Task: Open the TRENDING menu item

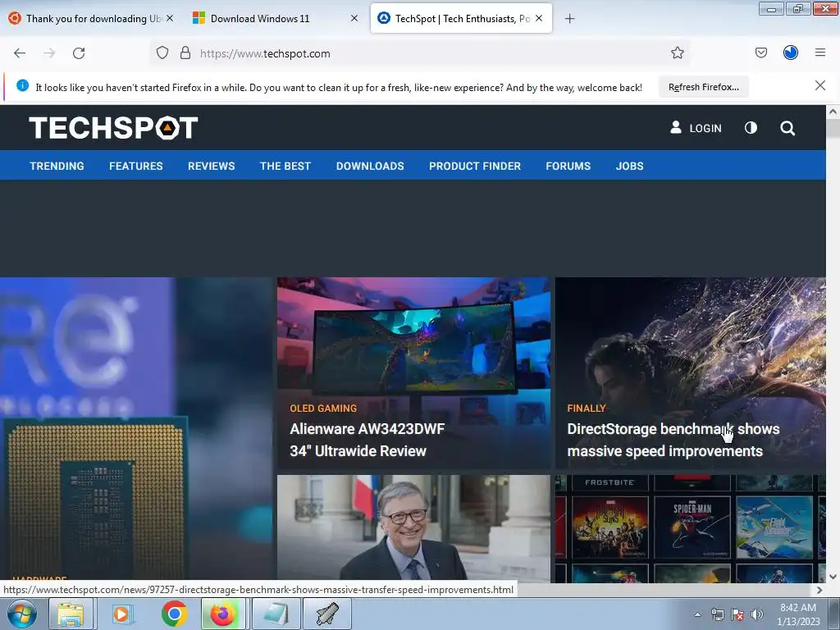Action: [57, 166]
